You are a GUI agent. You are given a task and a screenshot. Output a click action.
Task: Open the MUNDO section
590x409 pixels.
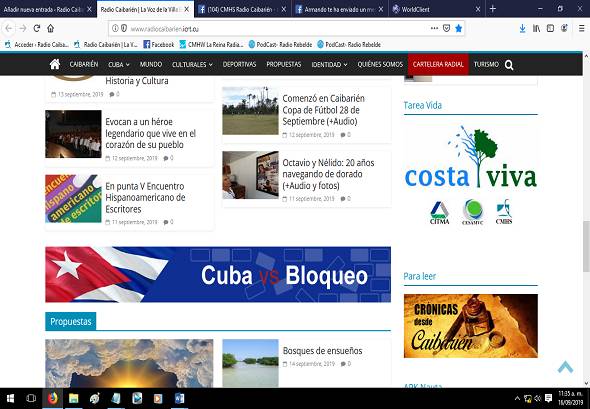coord(151,64)
